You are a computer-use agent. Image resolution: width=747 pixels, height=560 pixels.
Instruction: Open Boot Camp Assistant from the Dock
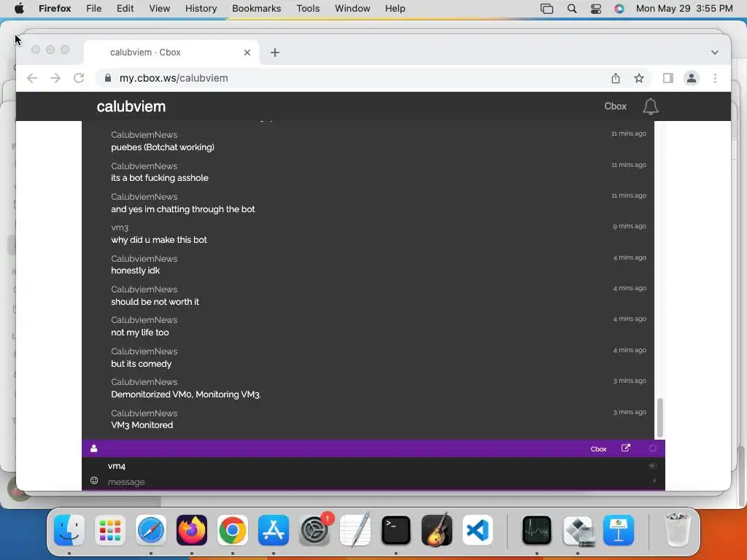pos(578,530)
